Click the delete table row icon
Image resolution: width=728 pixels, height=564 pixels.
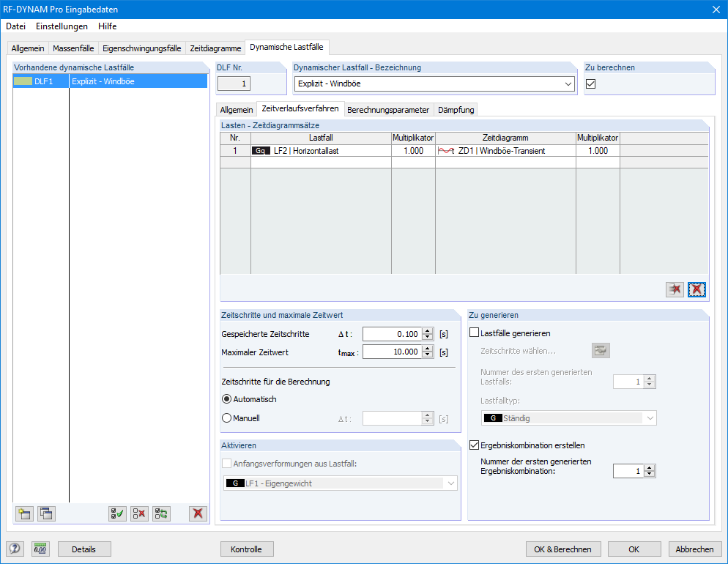675,289
